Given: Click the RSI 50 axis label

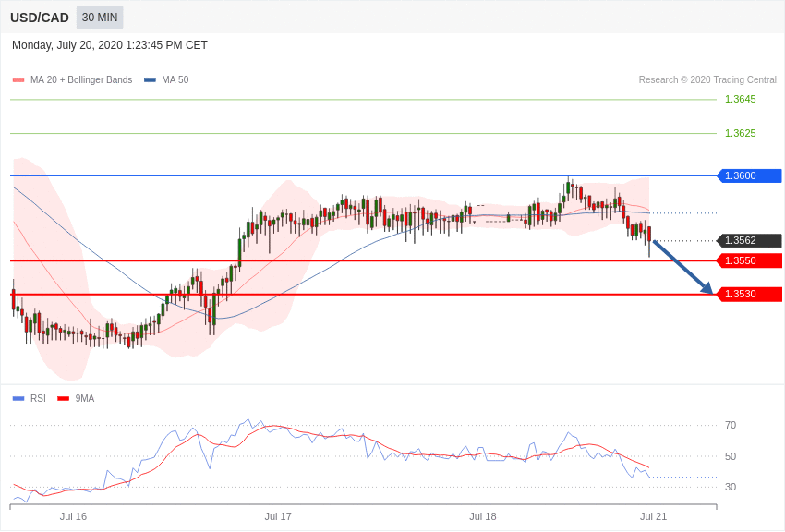Looking at the screenshot, I should pos(731,456).
